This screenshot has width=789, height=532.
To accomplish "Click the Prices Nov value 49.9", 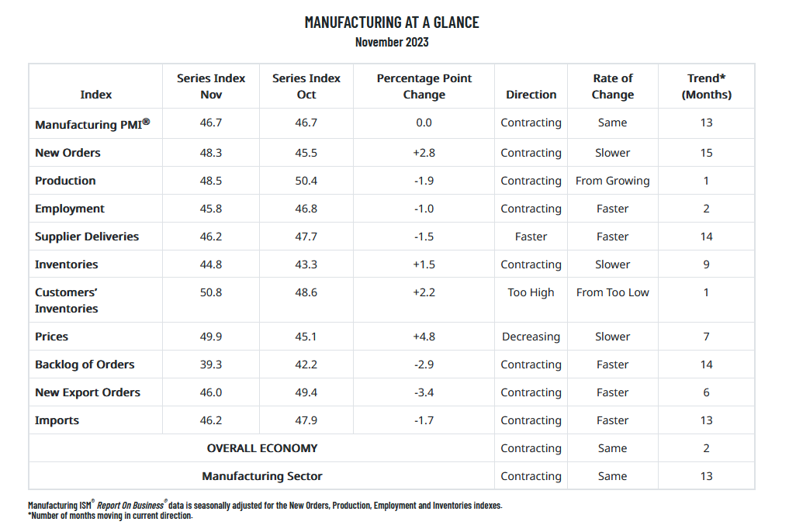I will click(211, 337).
